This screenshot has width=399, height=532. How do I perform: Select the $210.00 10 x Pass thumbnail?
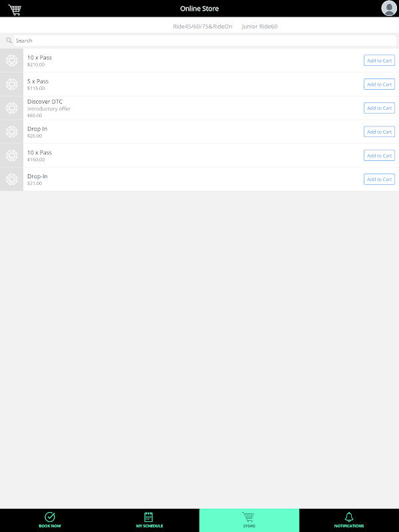(x=11, y=61)
